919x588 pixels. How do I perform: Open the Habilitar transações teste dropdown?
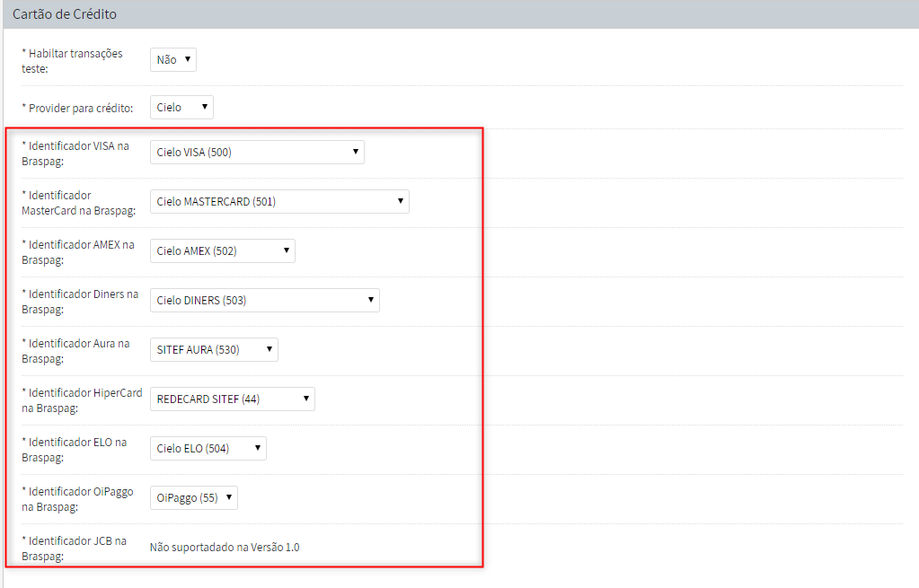pyautogui.click(x=172, y=60)
